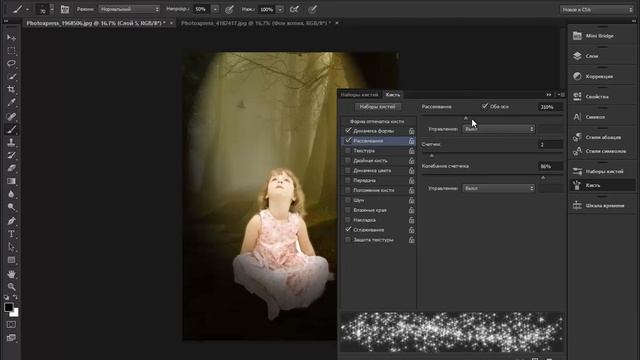Select the Eraser tool
Viewport: 640px width, 360px height.
tap(11, 168)
